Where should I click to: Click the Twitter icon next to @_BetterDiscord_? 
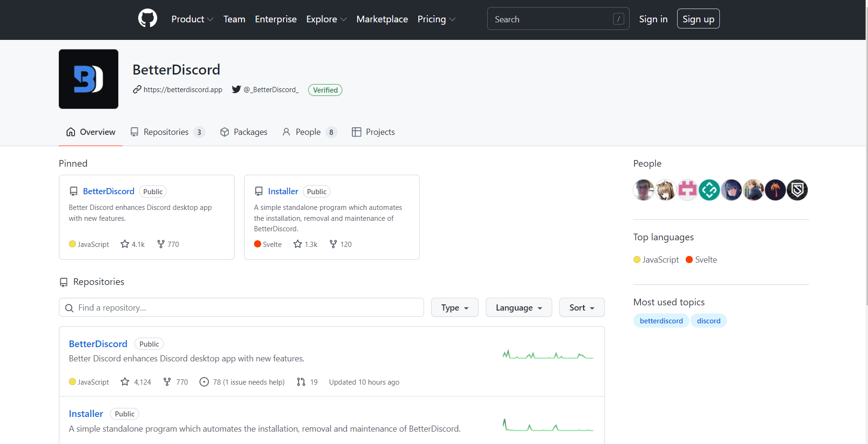tap(236, 89)
